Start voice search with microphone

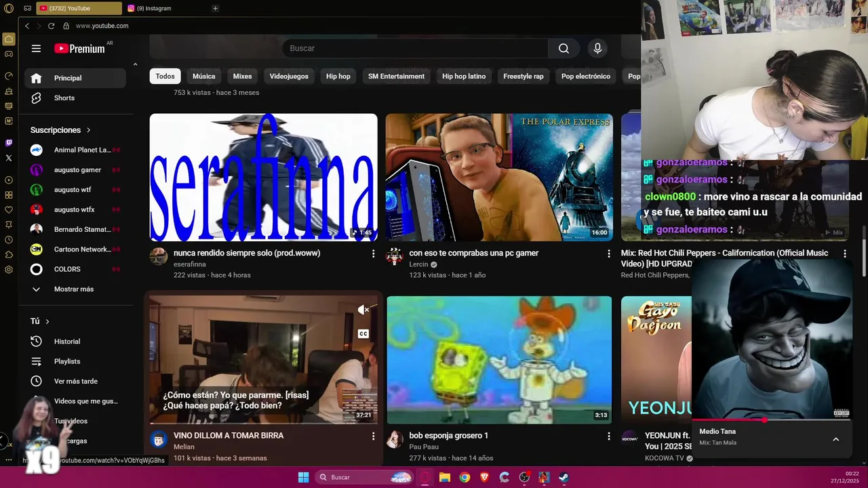[x=597, y=48]
